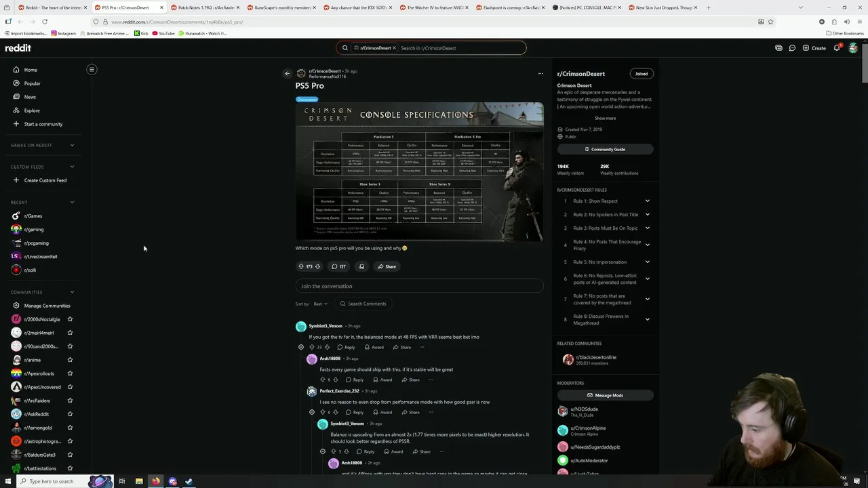Give award to the post
Image resolution: width=868 pixels, height=488 pixels.
(x=361, y=266)
